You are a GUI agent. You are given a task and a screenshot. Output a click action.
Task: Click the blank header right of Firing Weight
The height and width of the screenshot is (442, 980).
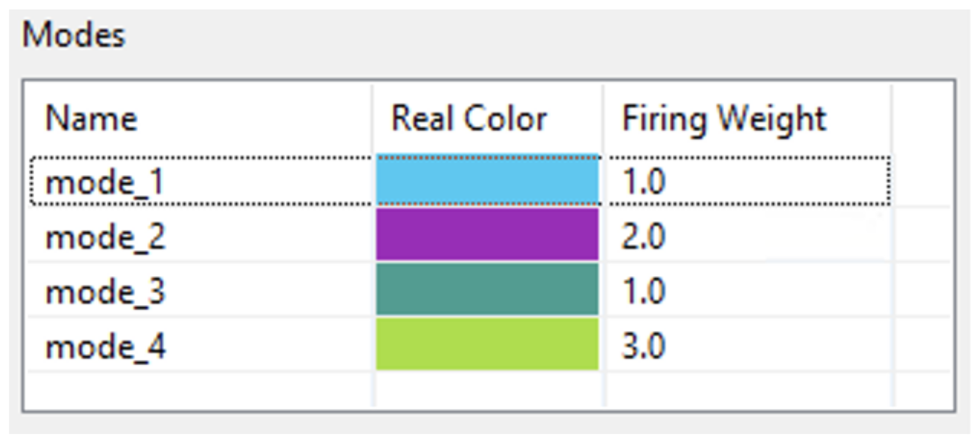[x=922, y=119]
